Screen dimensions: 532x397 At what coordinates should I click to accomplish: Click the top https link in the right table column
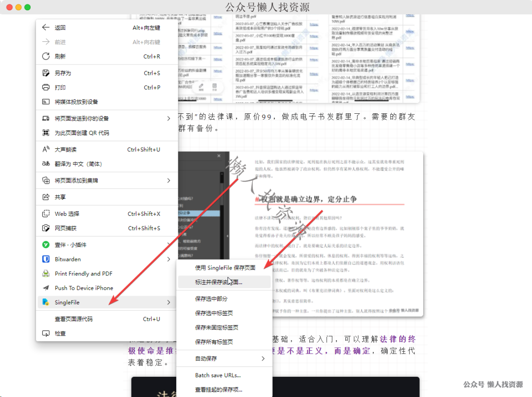click(x=410, y=15)
